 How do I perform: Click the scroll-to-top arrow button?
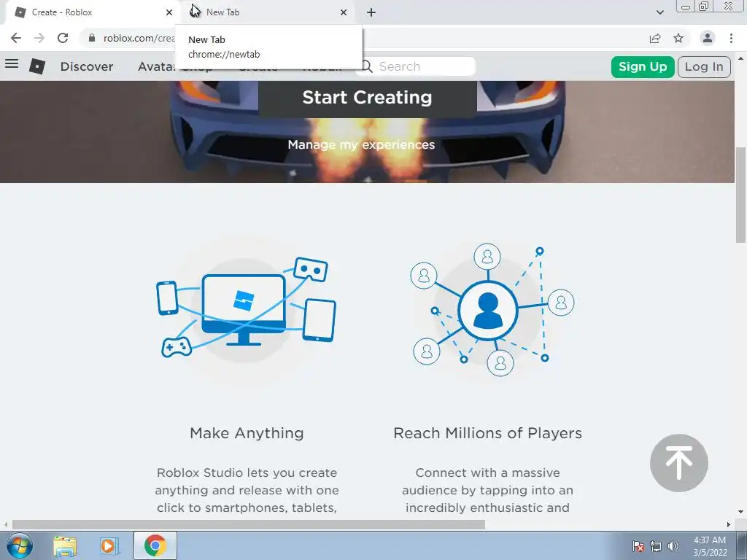(x=679, y=463)
